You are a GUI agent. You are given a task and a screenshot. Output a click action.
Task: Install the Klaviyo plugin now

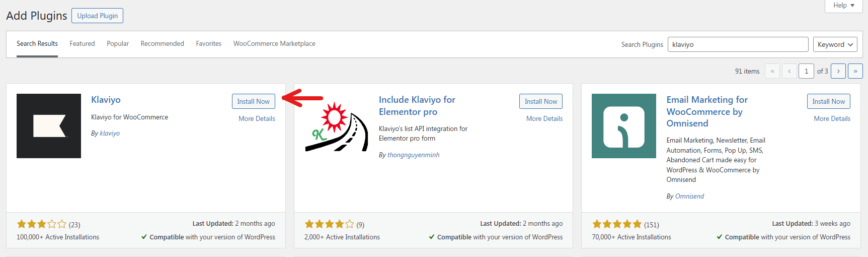point(253,101)
